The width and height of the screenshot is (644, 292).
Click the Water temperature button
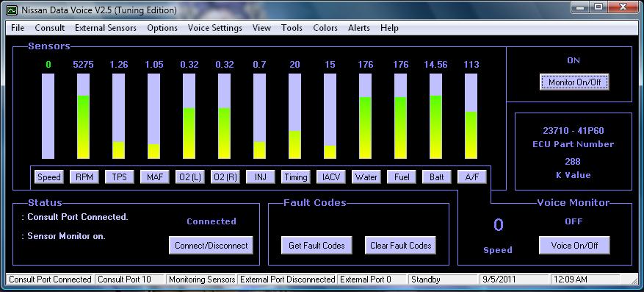(x=366, y=177)
